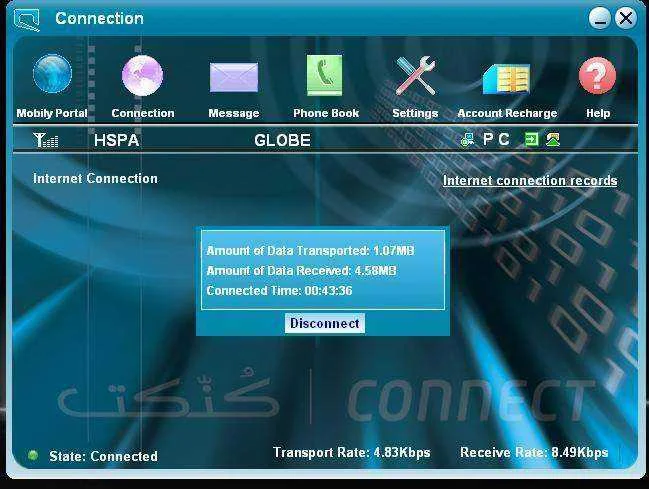Image resolution: width=649 pixels, height=489 pixels.
Task: Click the PC status text
Action: pyautogui.click(x=496, y=140)
